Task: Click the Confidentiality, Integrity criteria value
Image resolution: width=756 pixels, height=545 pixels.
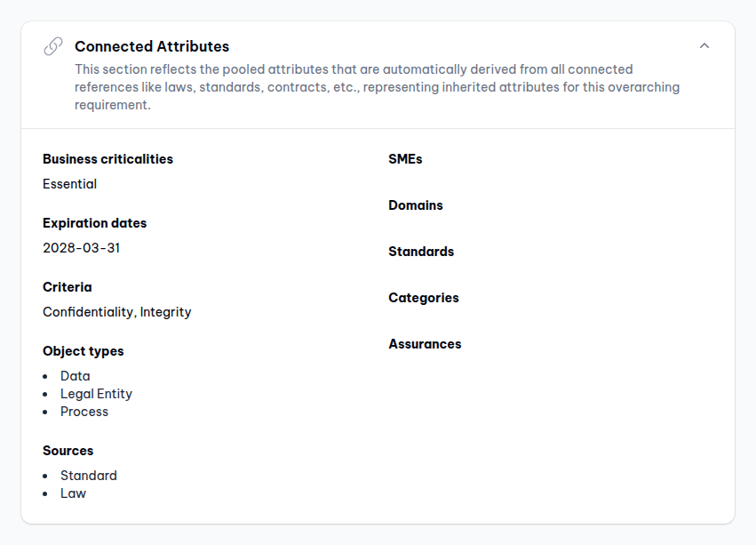Action: pyautogui.click(x=116, y=312)
